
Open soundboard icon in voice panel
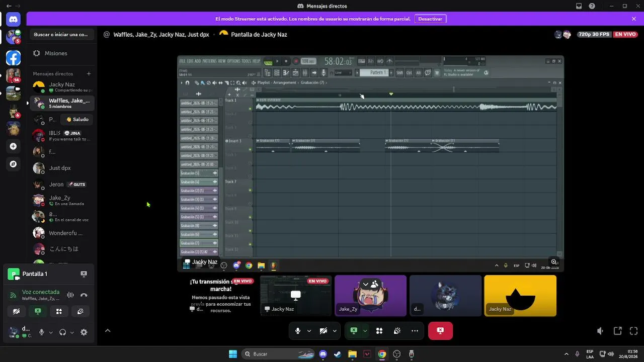pyautogui.click(x=80, y=311)
